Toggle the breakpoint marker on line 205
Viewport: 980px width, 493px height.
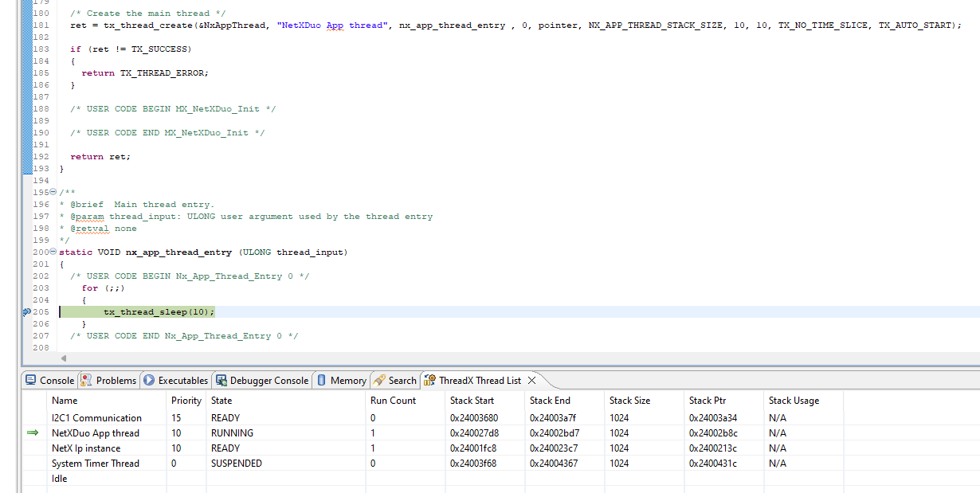click(x=26, y=311)
